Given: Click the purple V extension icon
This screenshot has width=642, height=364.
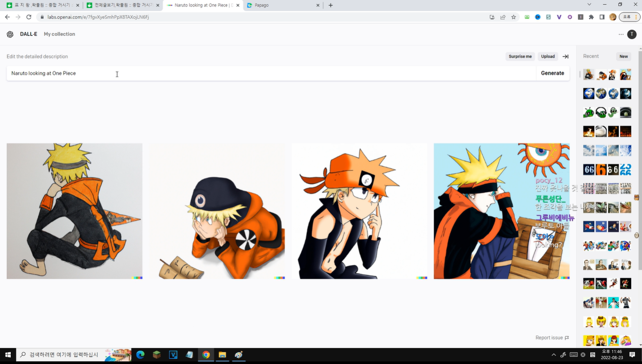Looking at the screenshot, I should (x=559, y=17).
